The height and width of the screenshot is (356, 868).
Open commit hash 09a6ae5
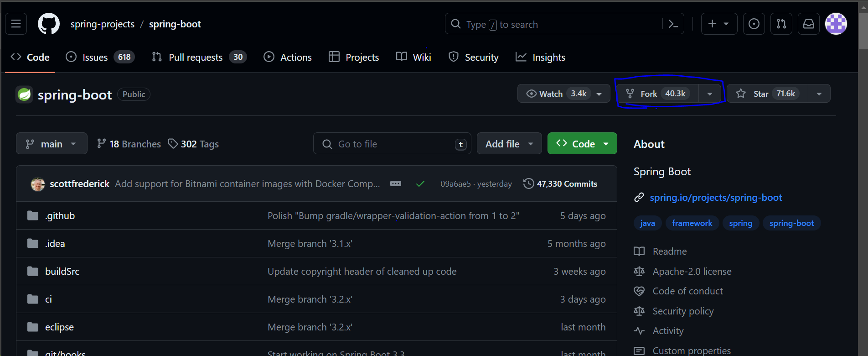(455, 183)
